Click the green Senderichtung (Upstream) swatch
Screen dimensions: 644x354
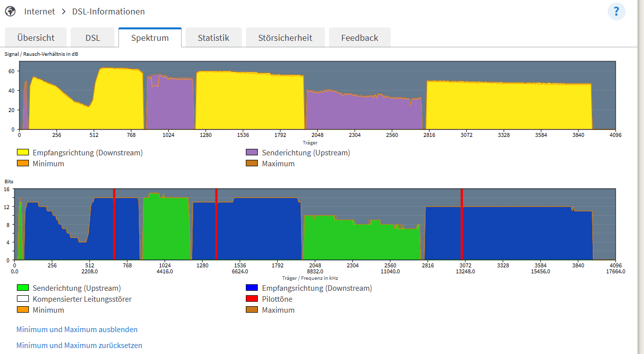pos(23,288)
